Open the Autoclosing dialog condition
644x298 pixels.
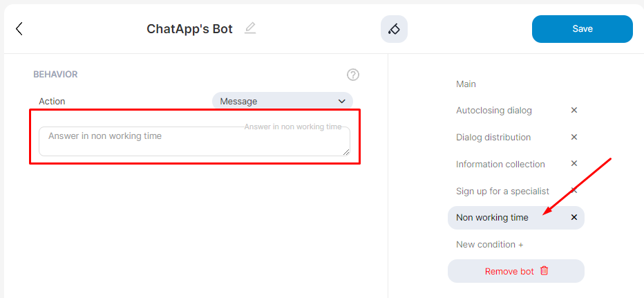(493, 110)
